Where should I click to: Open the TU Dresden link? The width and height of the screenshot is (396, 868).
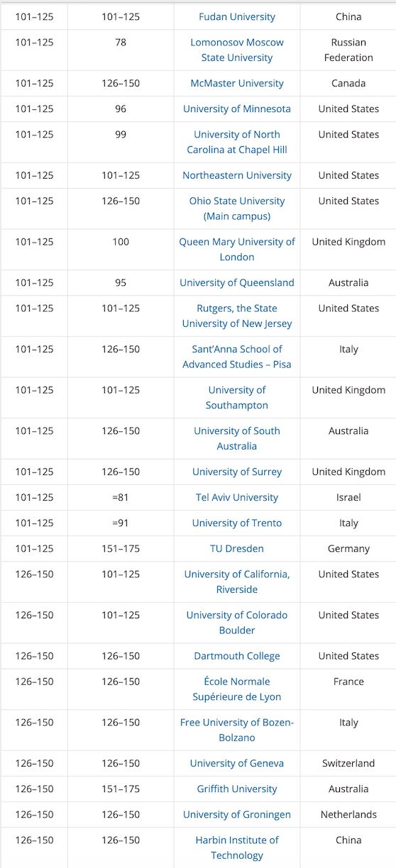pos(237,548)
